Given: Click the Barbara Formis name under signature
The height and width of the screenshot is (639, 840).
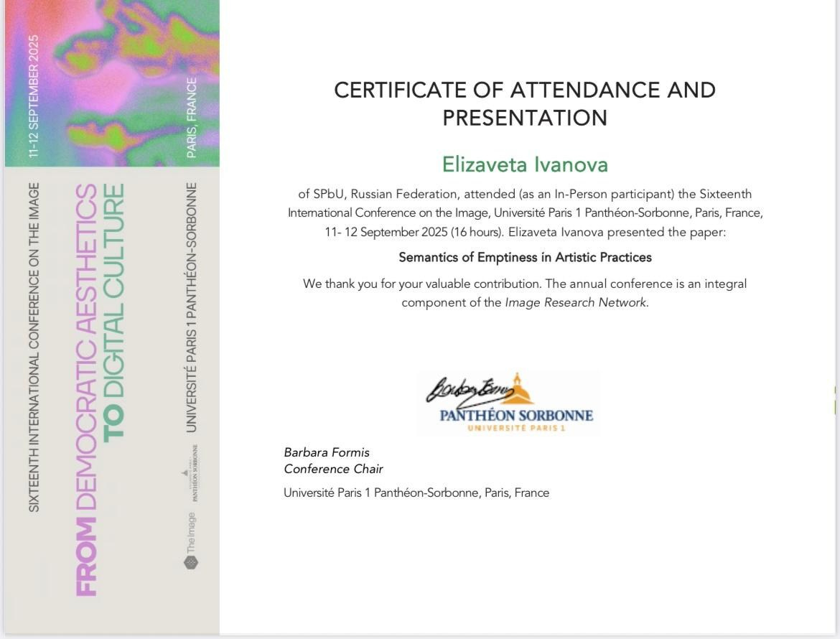Looking at the screenshot, I should 327,452.
